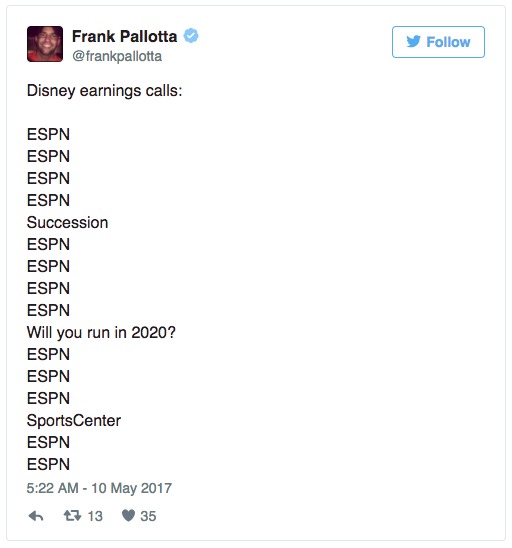The image size is (512, 548).
Task: Visit the @frankpallotta handle link
Action: point(117,56)
